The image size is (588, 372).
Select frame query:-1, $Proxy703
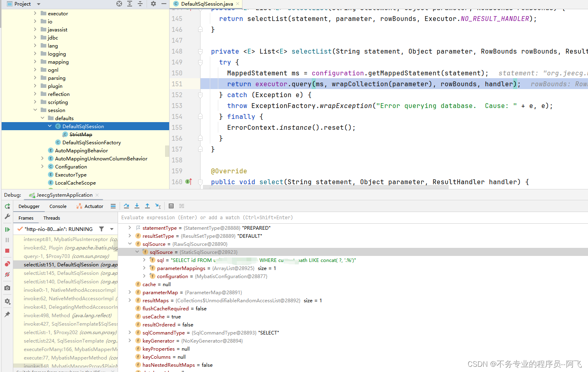pyautogui.click(x=66, y=256)
